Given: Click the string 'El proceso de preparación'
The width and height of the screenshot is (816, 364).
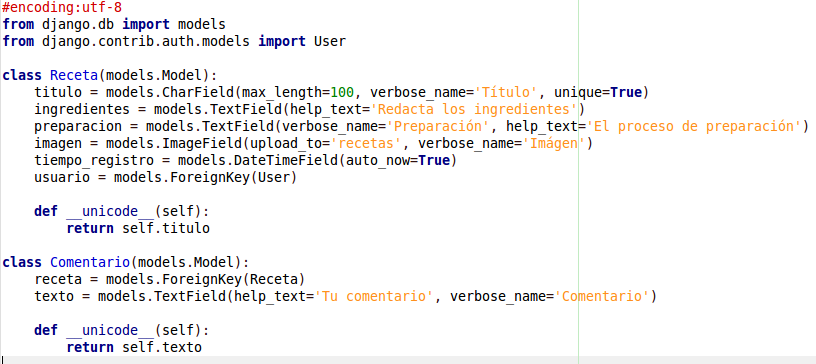Looking at the screenshot, I should [x=693, y=127].
